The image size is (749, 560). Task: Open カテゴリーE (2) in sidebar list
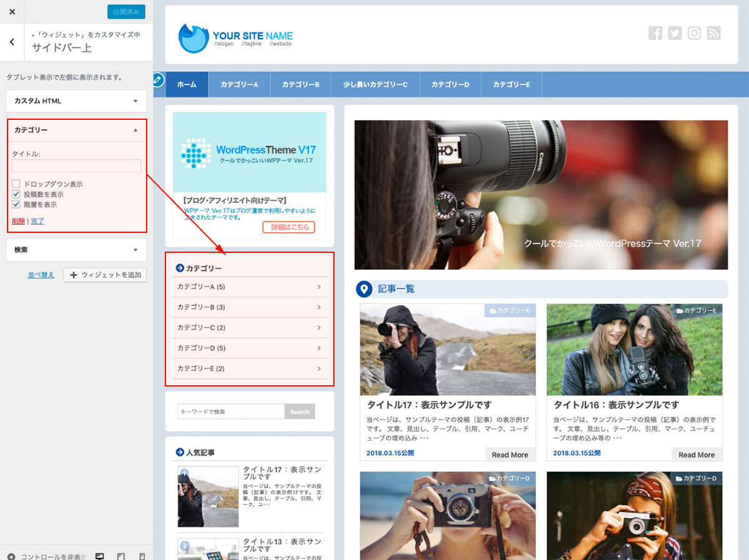point(250,368)
